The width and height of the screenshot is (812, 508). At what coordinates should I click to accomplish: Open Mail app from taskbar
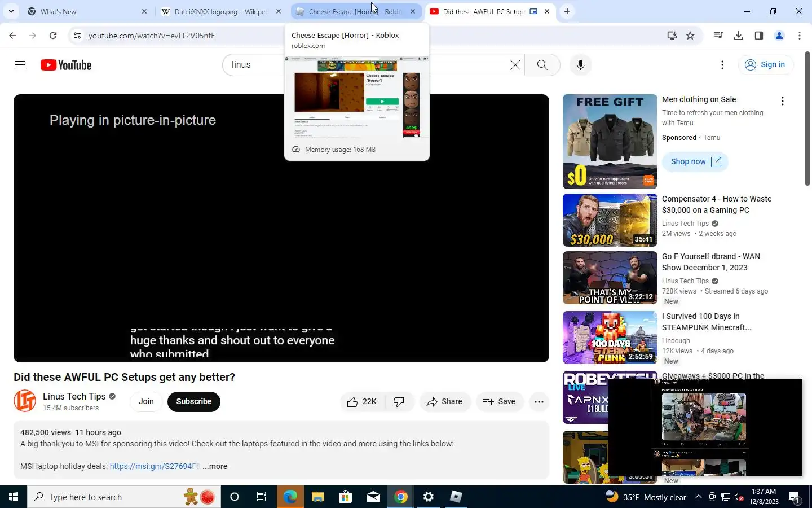373,497
